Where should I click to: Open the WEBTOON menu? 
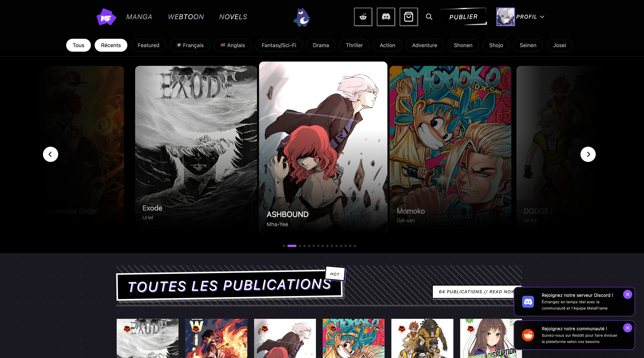(x=186, y=17)
